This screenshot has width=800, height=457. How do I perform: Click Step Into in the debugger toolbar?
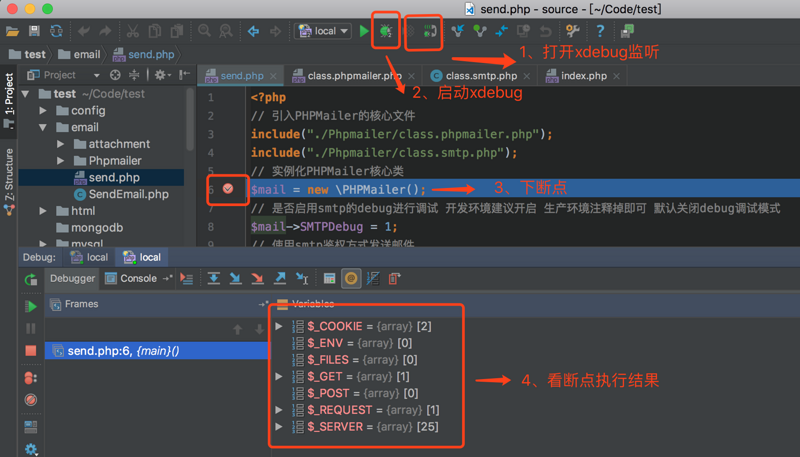tap(234, 279)
